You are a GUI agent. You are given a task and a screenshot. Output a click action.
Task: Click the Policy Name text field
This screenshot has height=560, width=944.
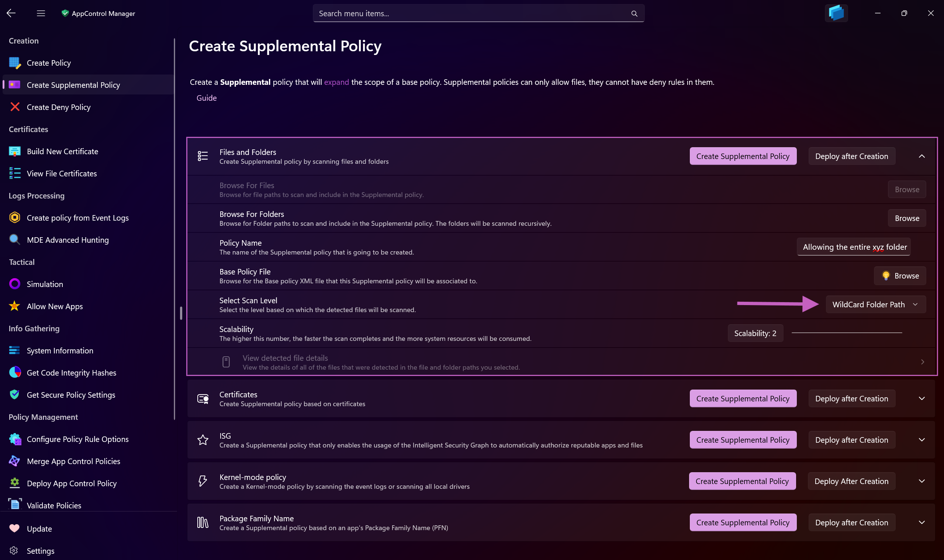(x=853, y=247)
